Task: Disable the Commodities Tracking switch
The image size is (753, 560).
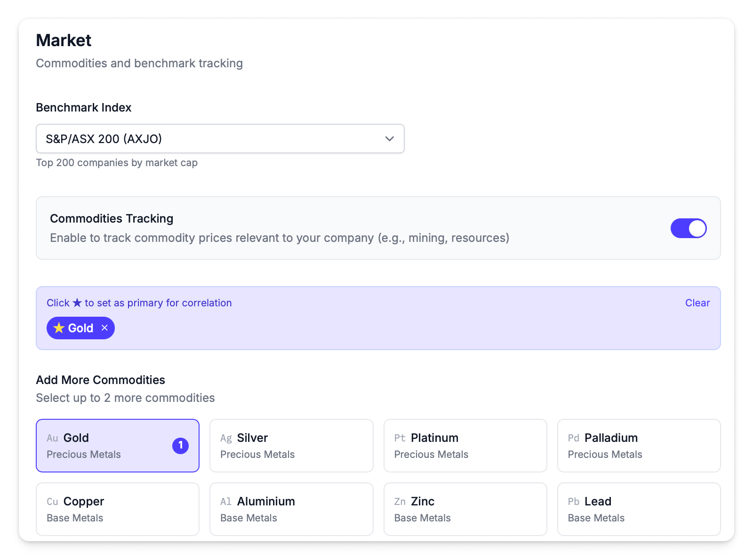Action: coord(688,228)
